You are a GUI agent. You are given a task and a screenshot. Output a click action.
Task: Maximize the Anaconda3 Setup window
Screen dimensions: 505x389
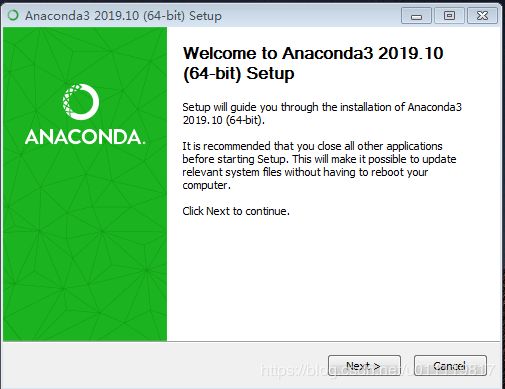449,16
